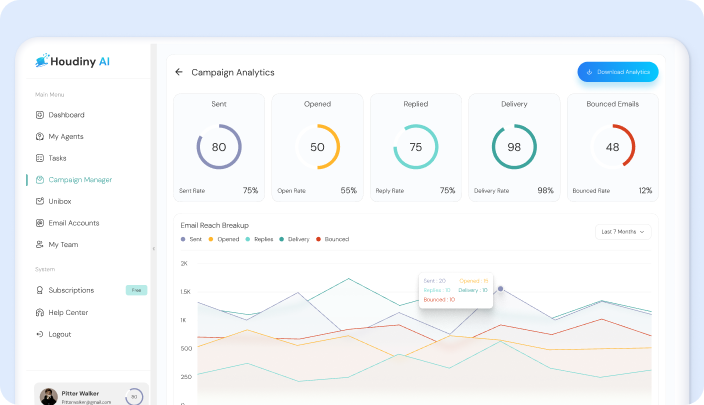
Task: Go back using the arrow beside Campaign Analytics
Action: 179,72
